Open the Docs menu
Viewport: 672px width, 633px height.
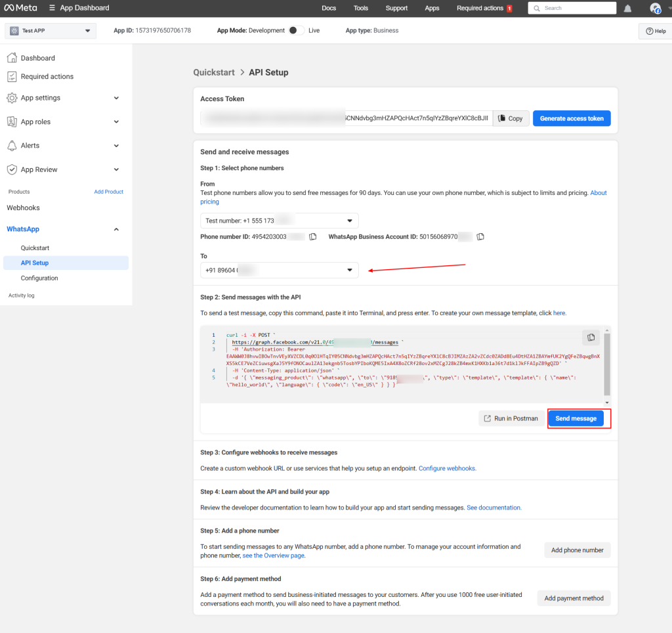tap(329, 8)
